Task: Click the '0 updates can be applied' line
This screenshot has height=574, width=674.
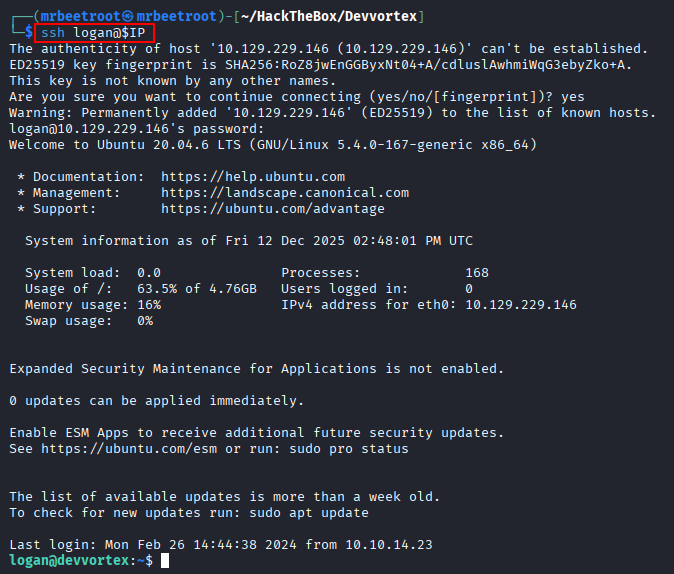Action: click(x=156, y=401)
